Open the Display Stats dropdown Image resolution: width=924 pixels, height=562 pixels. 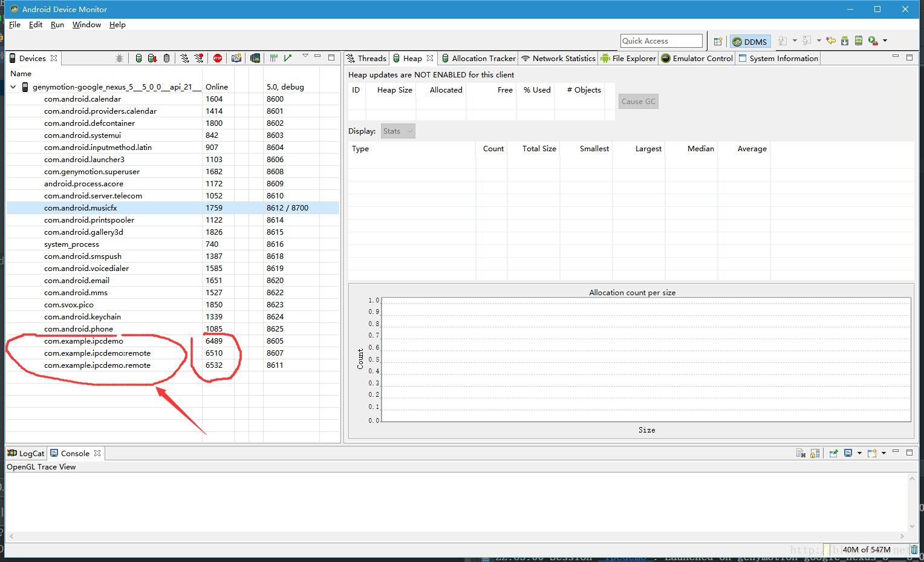click(x=397, y=131)
